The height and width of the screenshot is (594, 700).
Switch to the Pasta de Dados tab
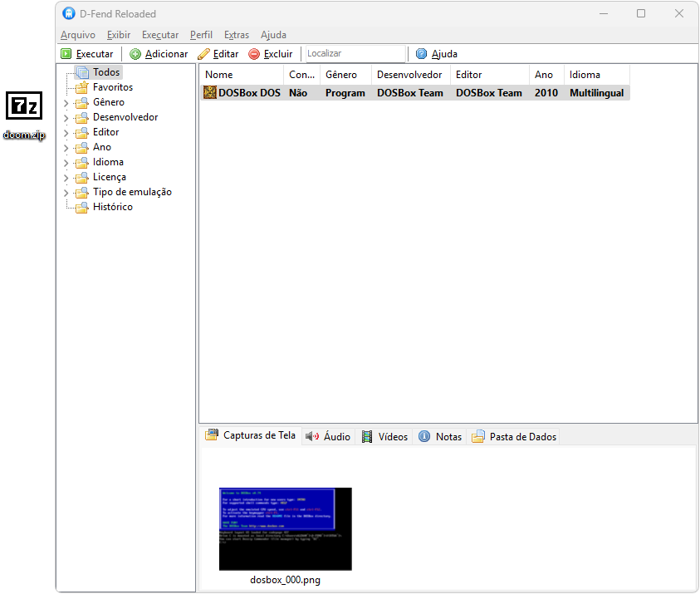point(514,436)
